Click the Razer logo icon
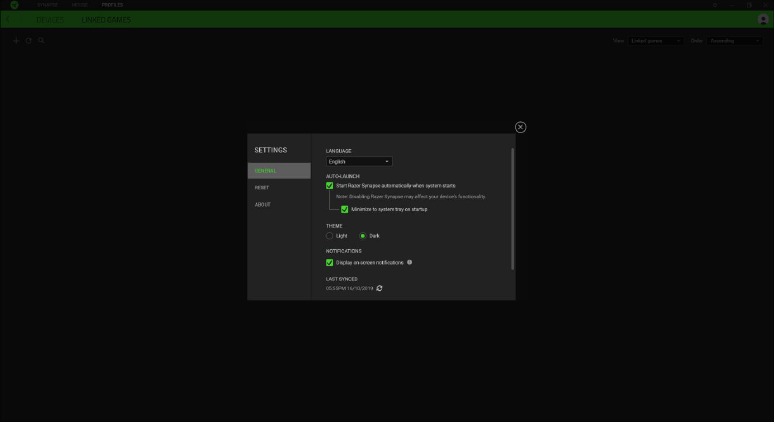The height and width of the screenshot is (426, 775). tap(14, 5)
